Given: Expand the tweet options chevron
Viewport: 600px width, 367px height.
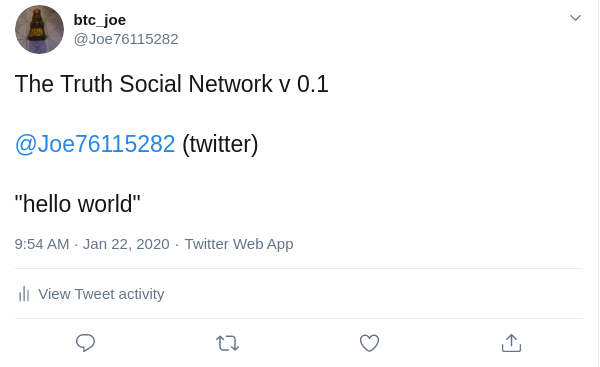Looking at the screenshot, I should click(x=575, y=18).
